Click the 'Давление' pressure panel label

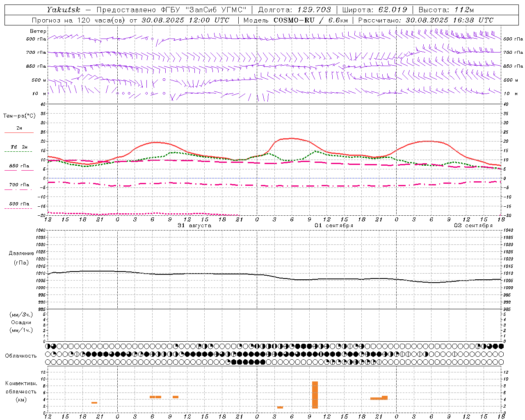(21, 253)
